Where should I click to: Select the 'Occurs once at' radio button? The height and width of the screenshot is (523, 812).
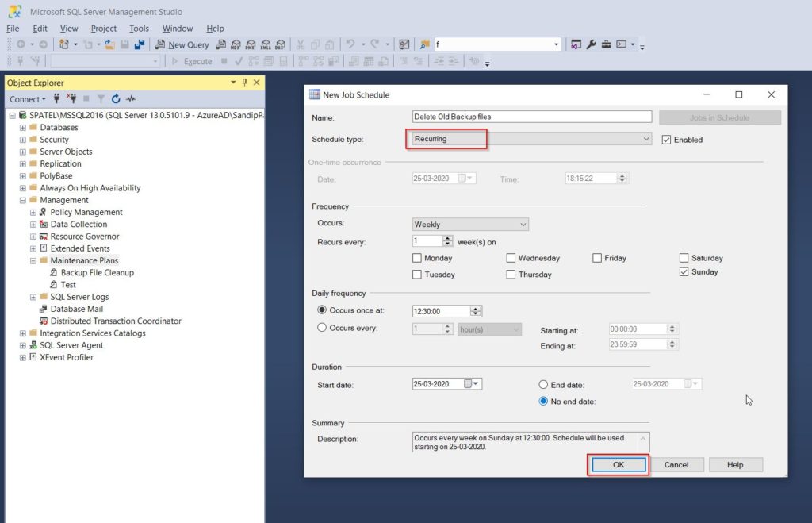click(322, 310)
